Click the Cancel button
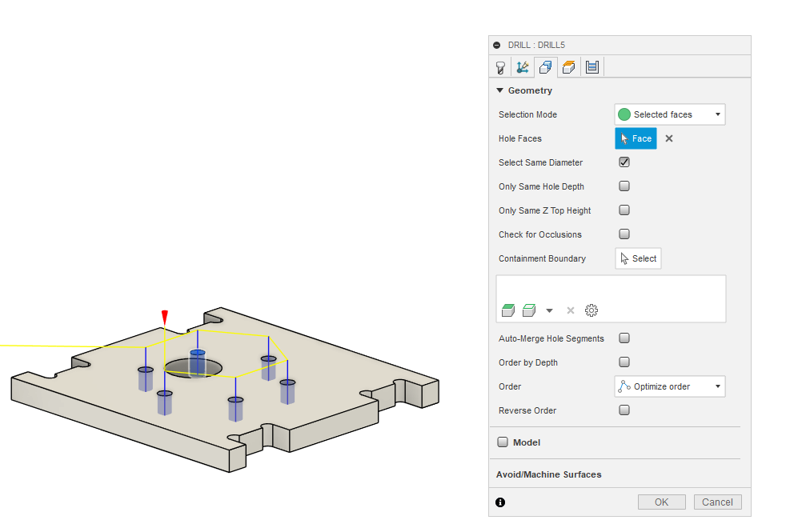790x532 pixels. (x=717, y=502)
